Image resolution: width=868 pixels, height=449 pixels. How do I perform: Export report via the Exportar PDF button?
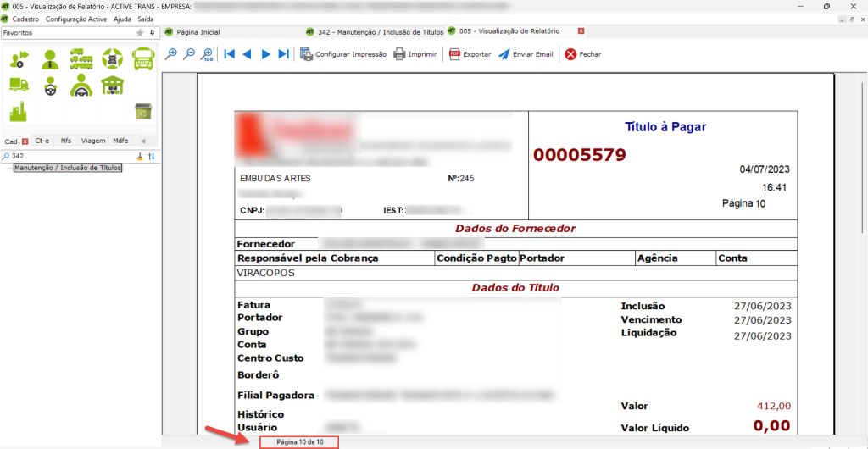point(470,54)
